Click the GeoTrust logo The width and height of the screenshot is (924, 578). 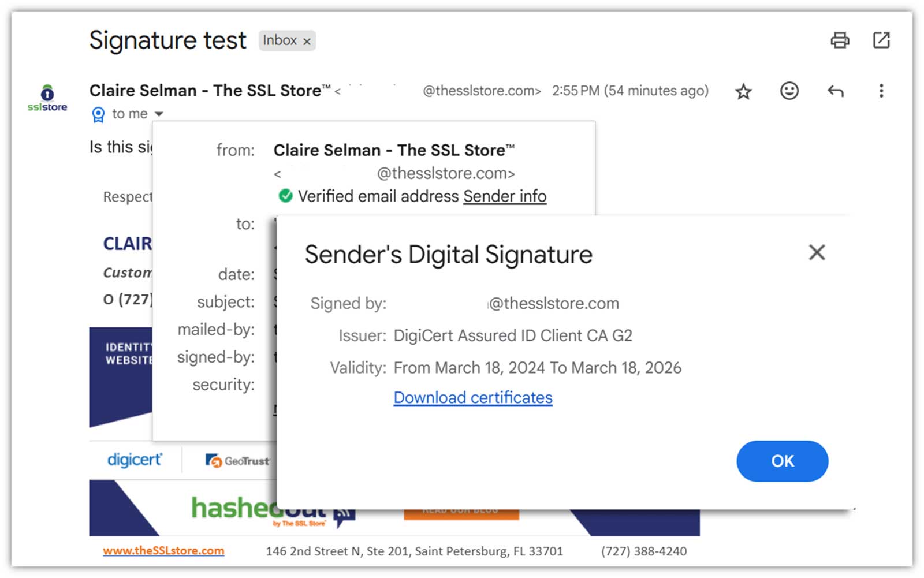(237, 461)
